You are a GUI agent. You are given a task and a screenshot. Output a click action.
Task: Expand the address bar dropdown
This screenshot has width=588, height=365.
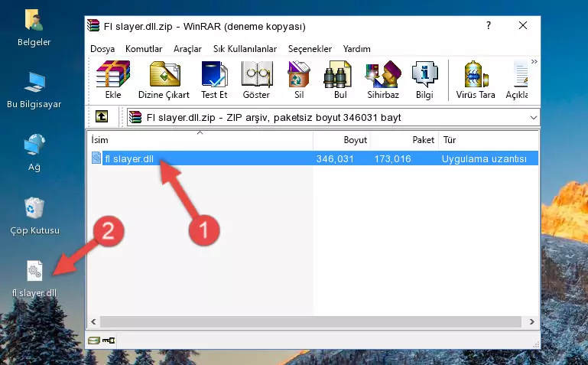click(x=533, y=117)
